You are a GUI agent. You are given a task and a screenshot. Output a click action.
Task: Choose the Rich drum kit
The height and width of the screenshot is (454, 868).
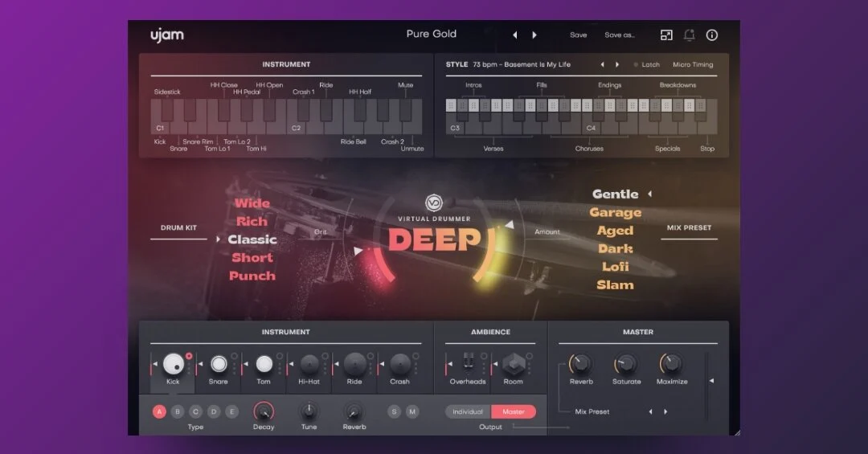252,222
